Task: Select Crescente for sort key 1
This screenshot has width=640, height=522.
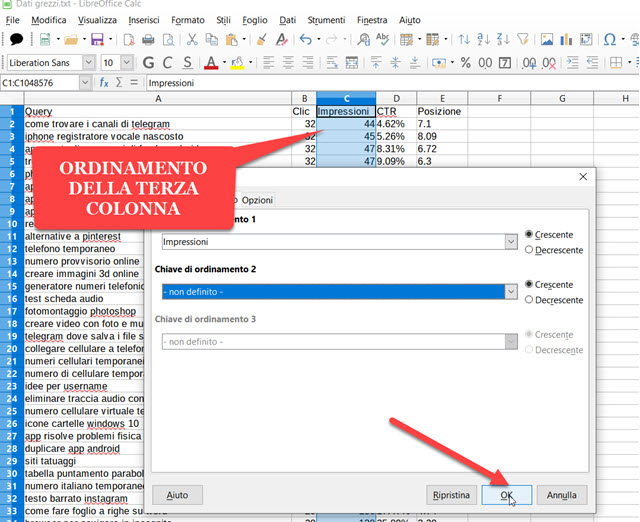Action: (529, 235)
